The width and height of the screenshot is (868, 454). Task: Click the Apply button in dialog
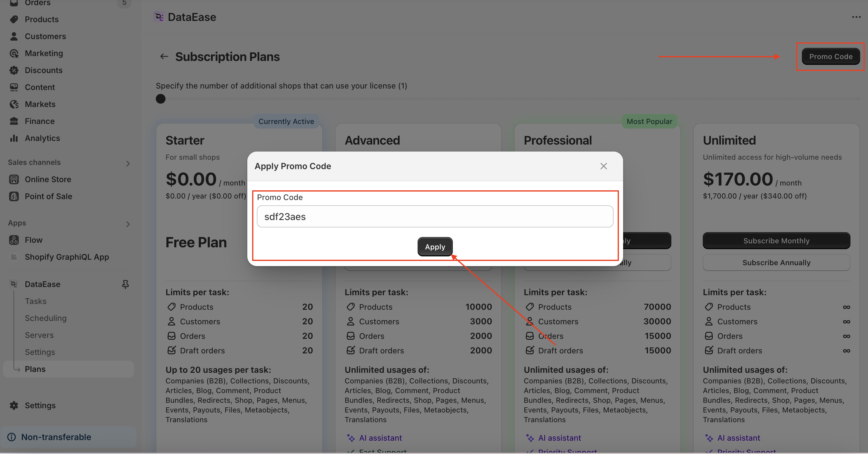coord(435,247)
